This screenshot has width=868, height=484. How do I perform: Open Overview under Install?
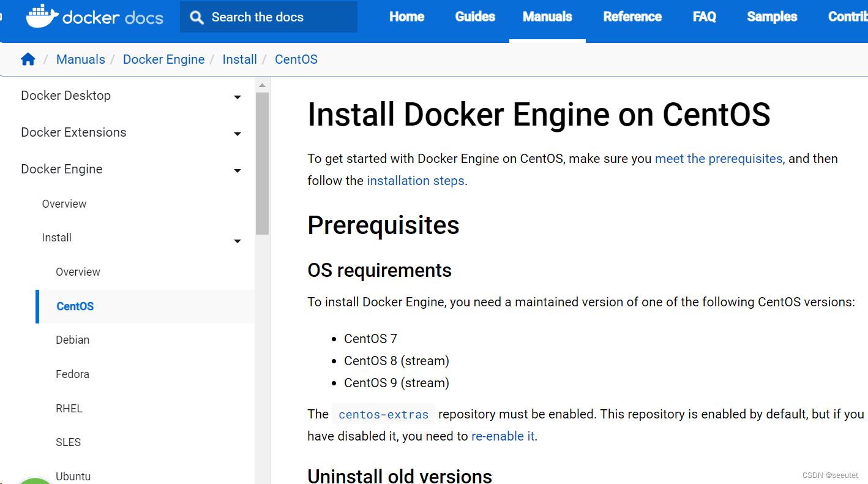pos(78,272)
